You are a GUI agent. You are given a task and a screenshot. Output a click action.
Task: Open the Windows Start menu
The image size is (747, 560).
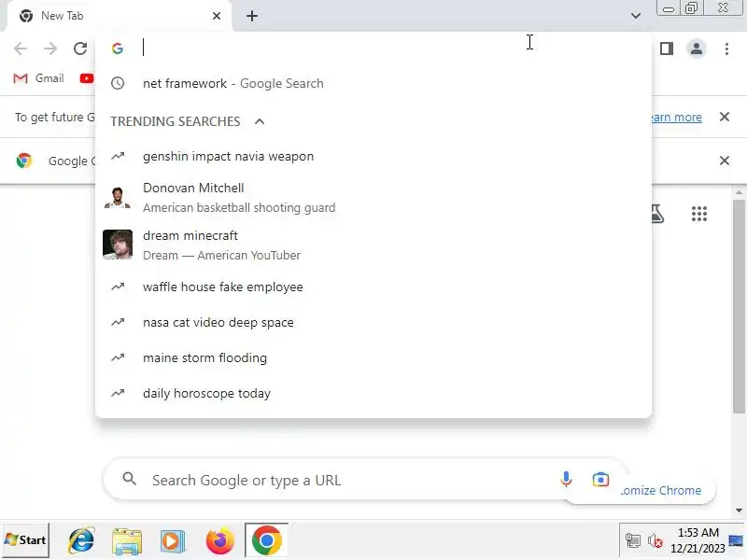tap(26, 540)
